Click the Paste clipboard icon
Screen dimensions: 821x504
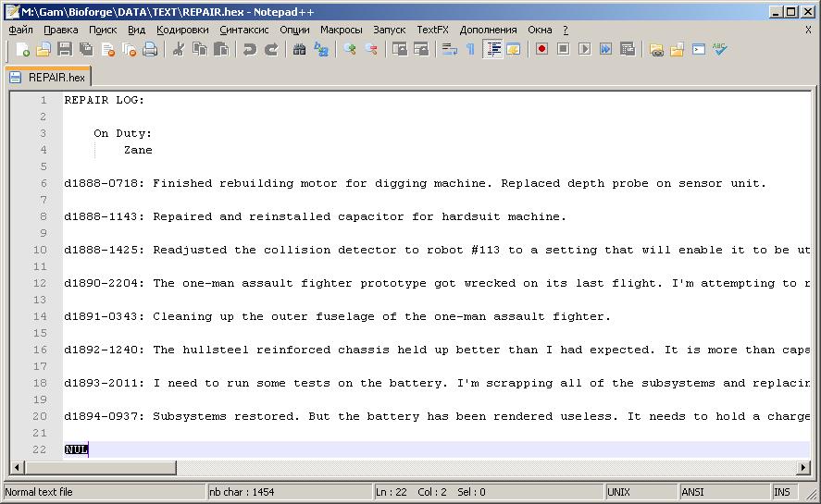[221, 50]
